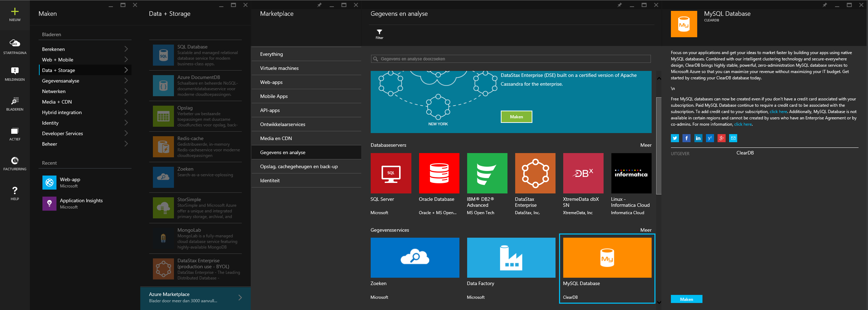This screenshot has width=868, height=310.
Task: Expand Gegevensanalyse category chevron
Action: point(126,81)
